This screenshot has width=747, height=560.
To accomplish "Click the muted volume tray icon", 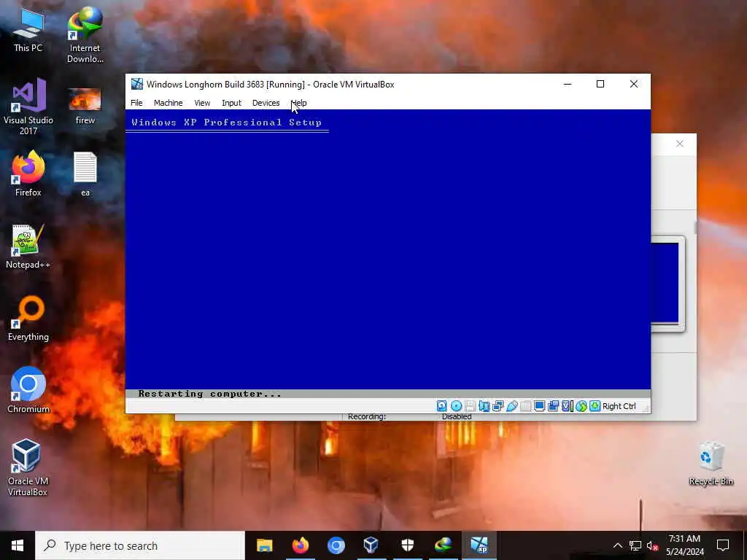I will pyautogui.click(x=652, y=545).
